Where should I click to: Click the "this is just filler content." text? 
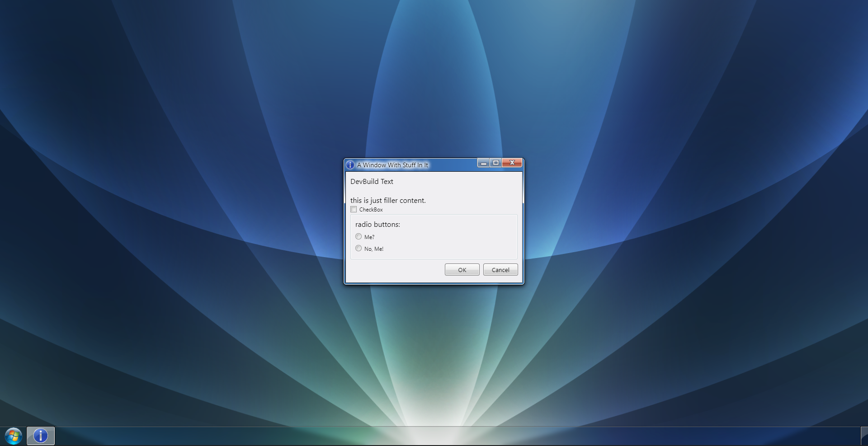(x=388, y=201)
